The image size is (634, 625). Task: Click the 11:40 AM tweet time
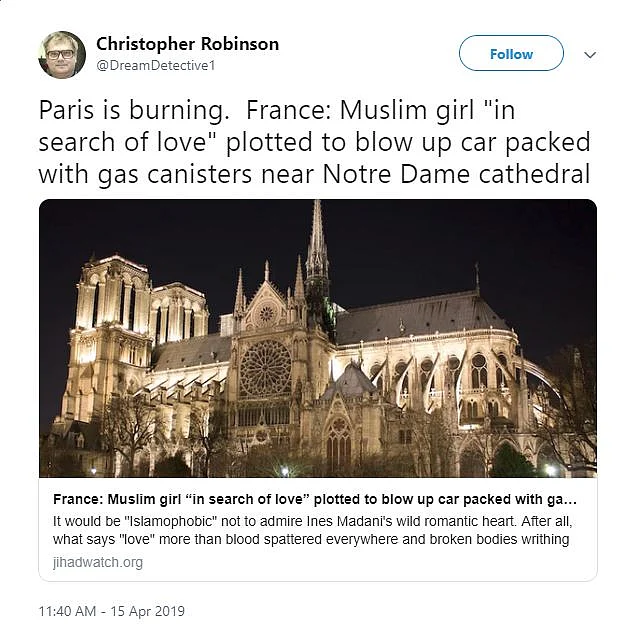(x=69, y=611)
